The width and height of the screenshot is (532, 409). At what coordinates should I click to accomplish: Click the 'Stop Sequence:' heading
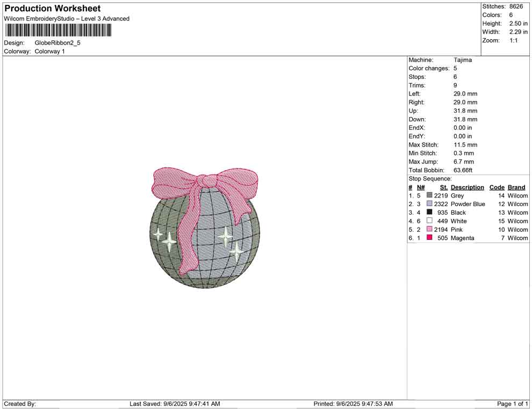(x=430, y=179)
